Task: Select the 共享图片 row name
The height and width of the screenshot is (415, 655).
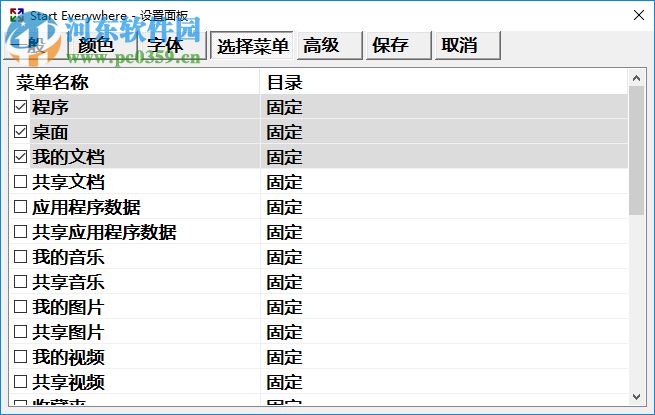Action: [x=69, y=332]
